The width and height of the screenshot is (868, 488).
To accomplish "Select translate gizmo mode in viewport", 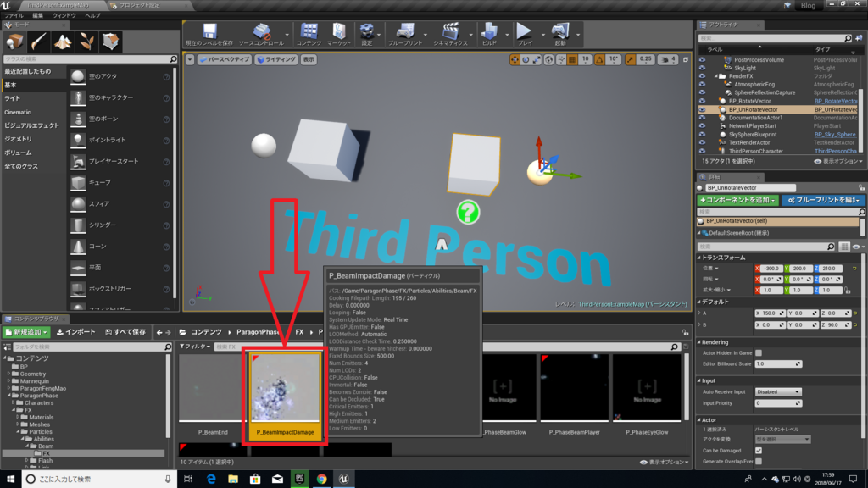I will point(515,59).
